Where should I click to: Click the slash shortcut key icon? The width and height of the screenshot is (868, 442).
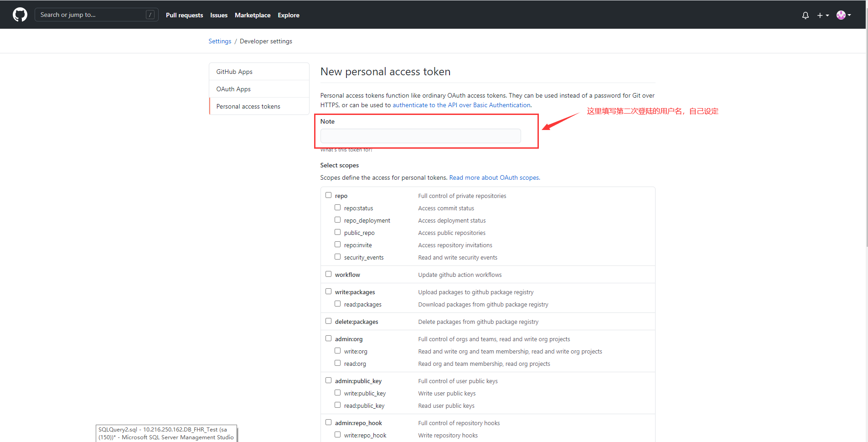click(150, 15)
